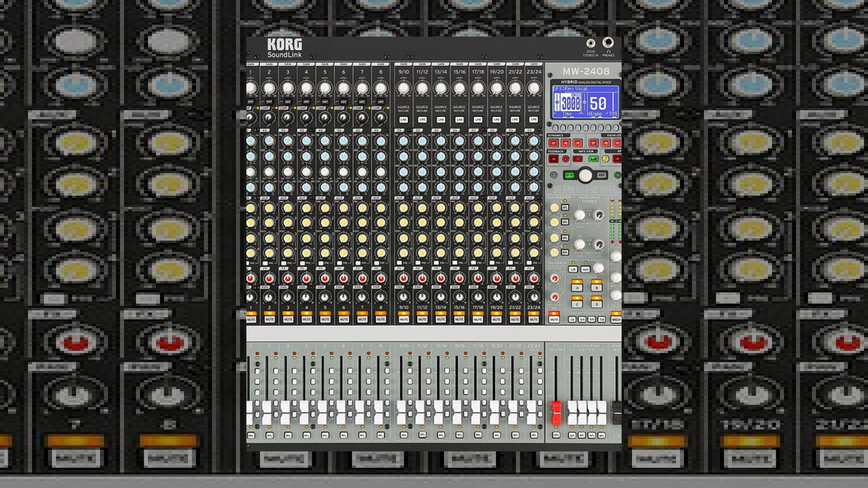Click the AUX master 1 AFL button

pos(565,208)
